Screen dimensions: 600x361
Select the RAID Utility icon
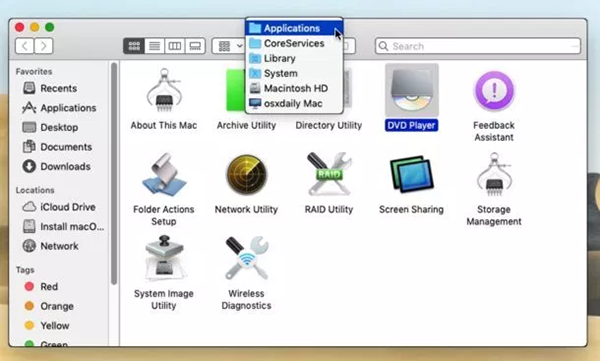pos(329,174)
